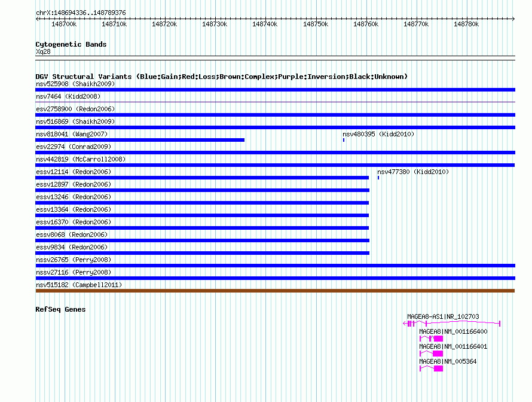Select the brown complex variant bar of nsv515182

[x=275, y=291]
